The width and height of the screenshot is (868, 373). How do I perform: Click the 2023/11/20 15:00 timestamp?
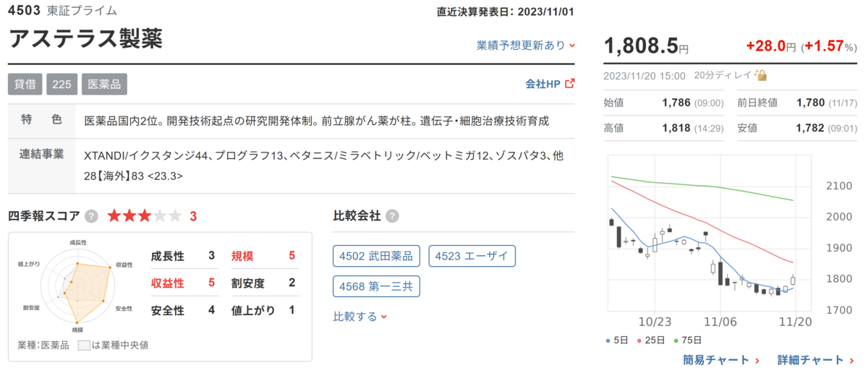tap(644, 75)
